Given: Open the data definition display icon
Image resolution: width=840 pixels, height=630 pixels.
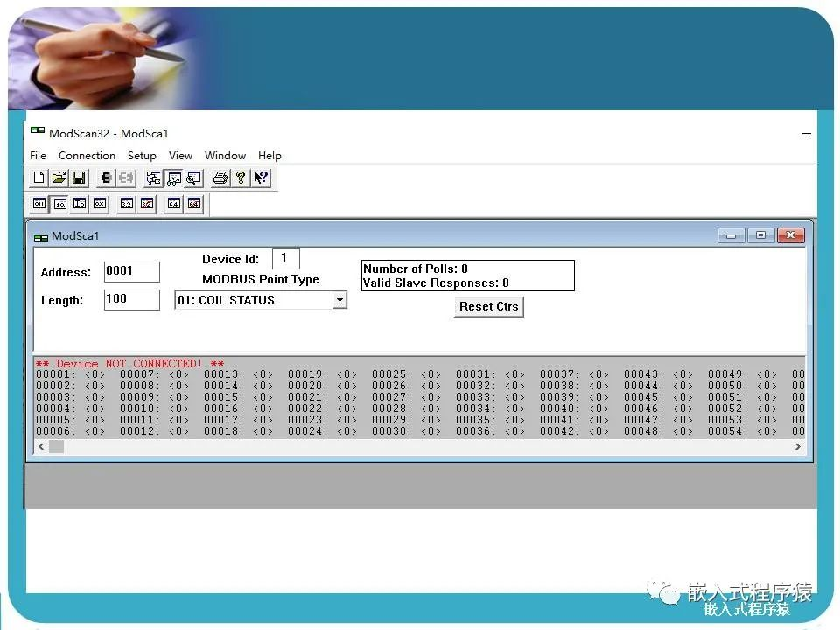Looking at the screenshot, I should pyautogui.click(x=154, y=178).
